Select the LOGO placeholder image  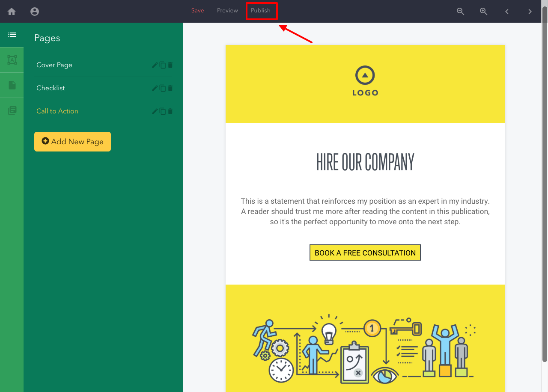point(365,81)
